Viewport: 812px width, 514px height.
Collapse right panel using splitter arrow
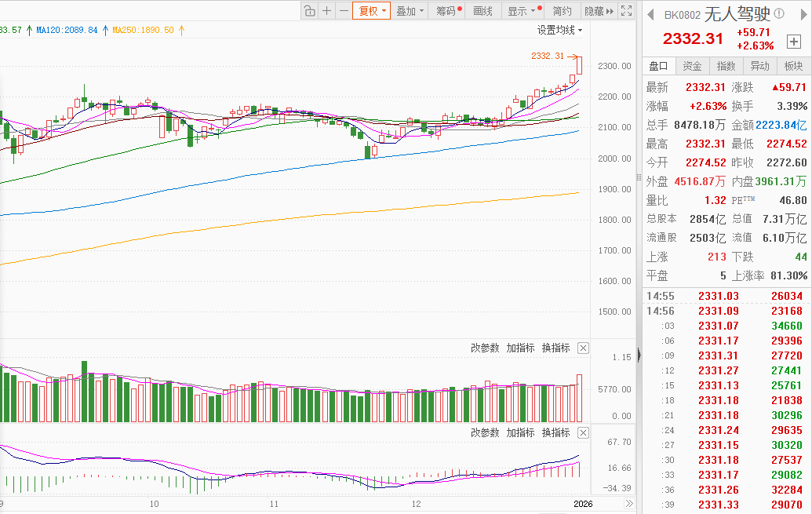(x=638, y=355)
